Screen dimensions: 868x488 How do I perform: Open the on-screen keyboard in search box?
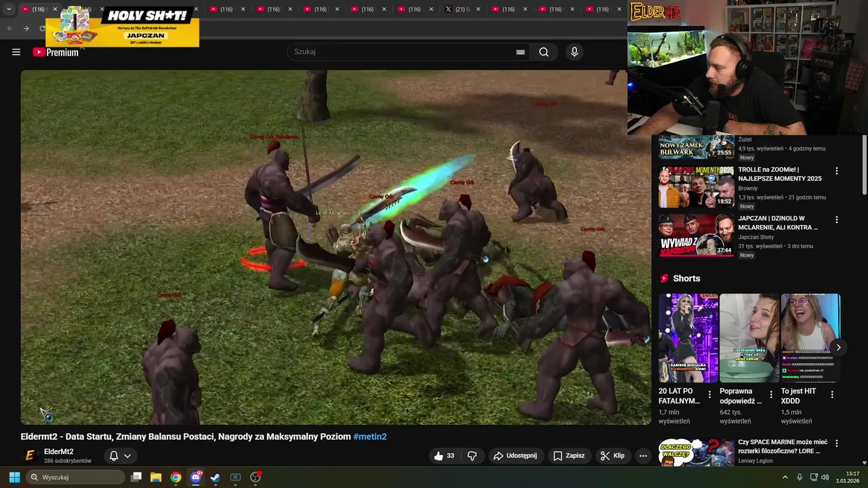pyautogui.click(x=520, y=52)
